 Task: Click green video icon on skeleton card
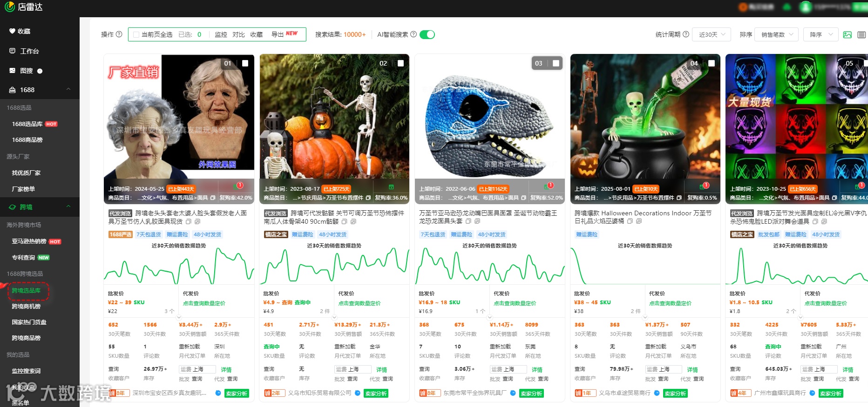392,187
